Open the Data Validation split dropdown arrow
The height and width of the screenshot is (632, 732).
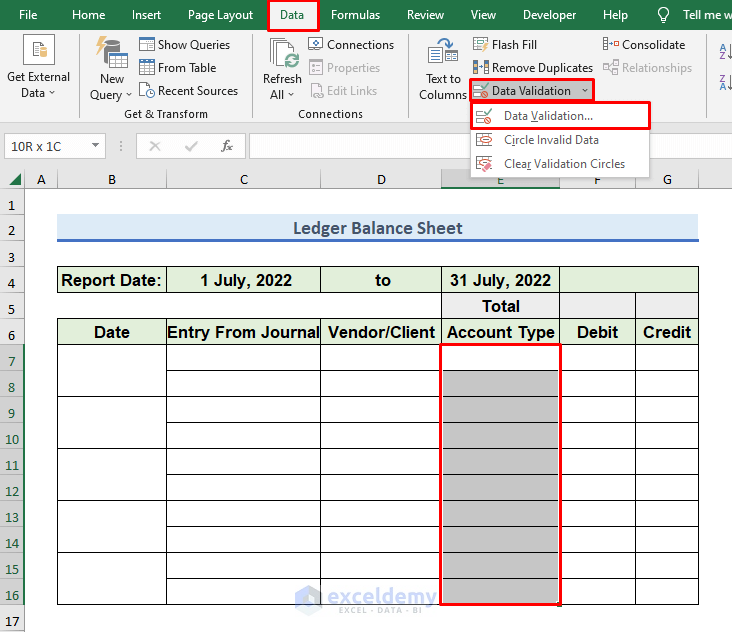(x=585, y=91)
